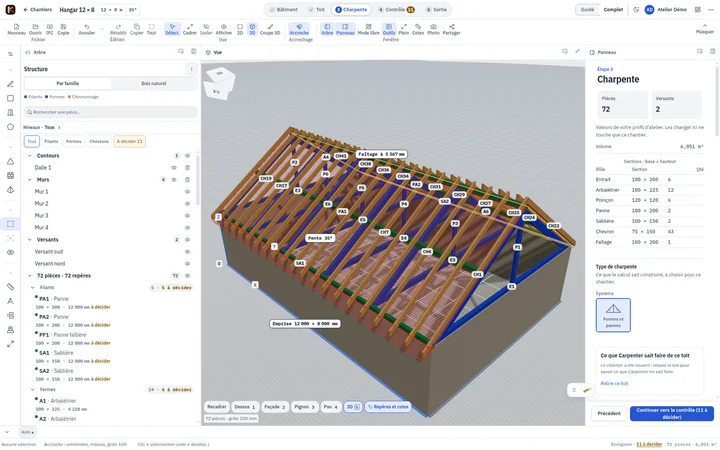
Task: Toggle visibility of 72 pièces group
Action: tap(187, 276)
